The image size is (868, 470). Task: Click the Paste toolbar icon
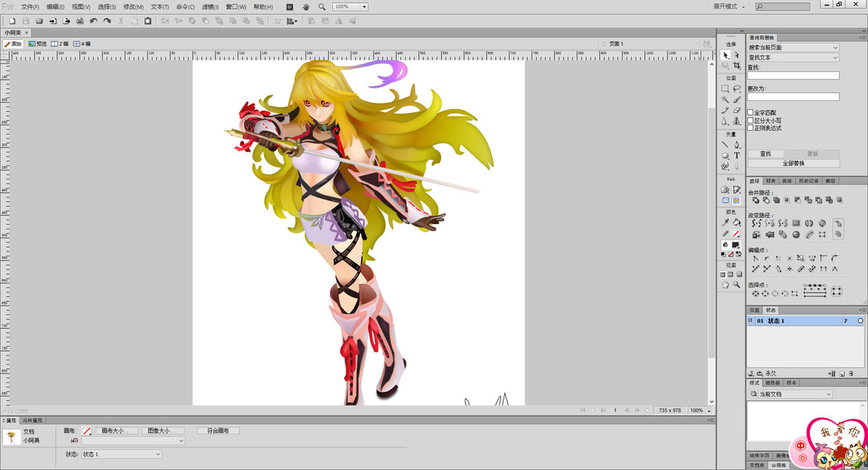tap(148, 21)
